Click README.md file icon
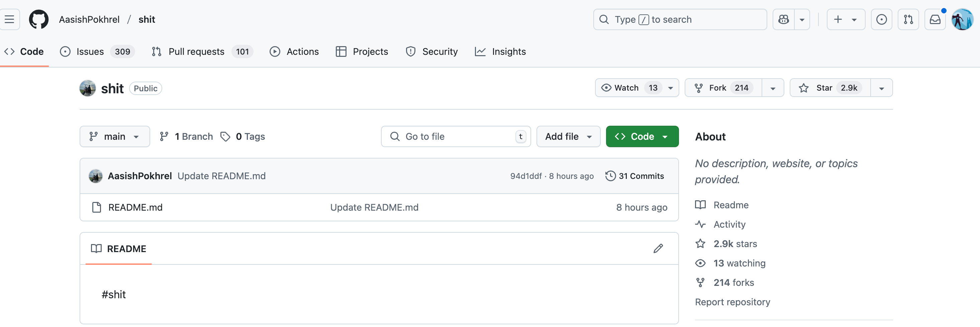Viewport: 980px width, 327px height. (97, 207)
